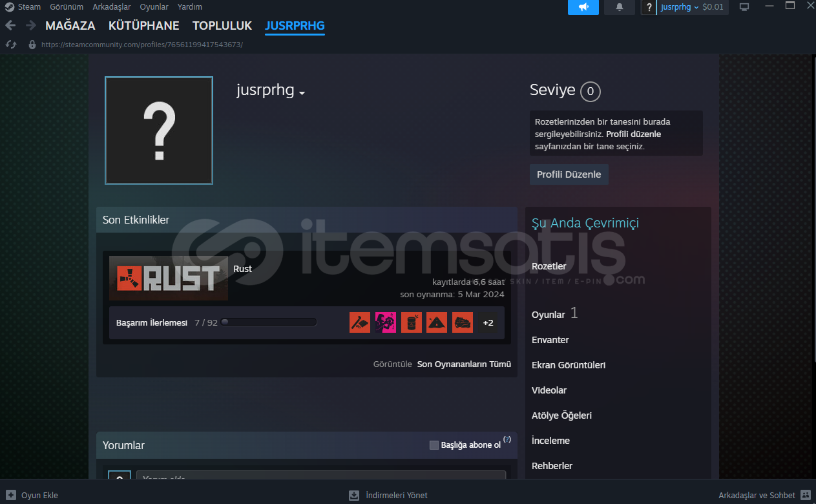Screen dimensions: 816x504
Task: Click the first orange Rust achievement icon
Action: [x=360, y=322]
